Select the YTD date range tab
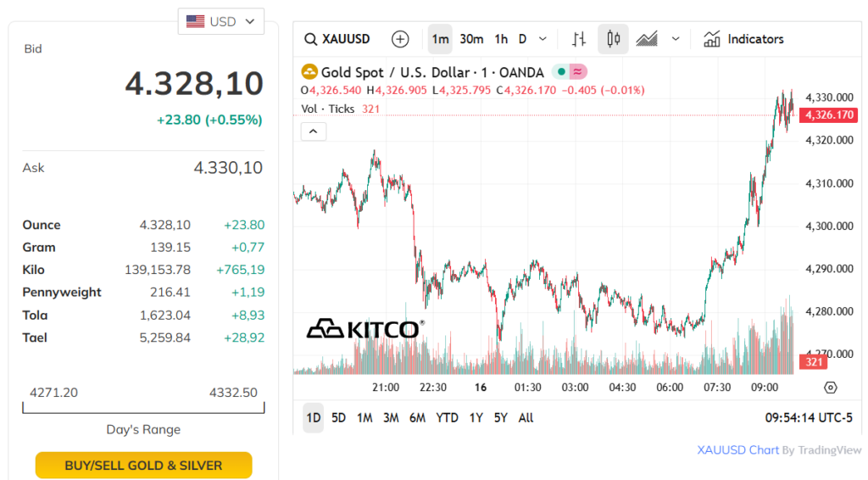This screenshot has width=868, height=480. pos(447,417)
